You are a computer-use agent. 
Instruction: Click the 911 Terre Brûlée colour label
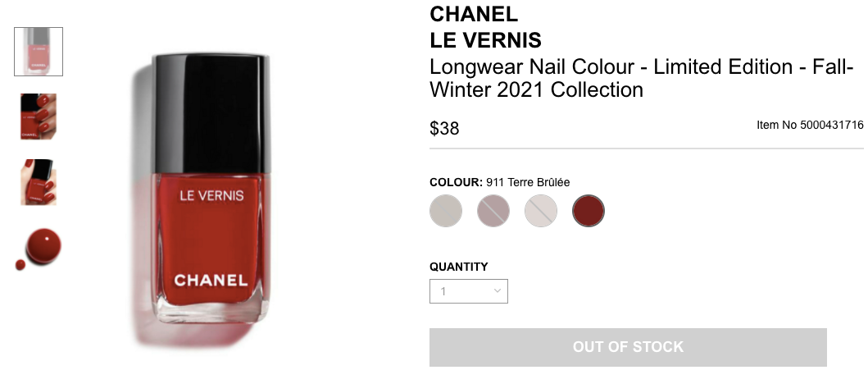pos(528,182)
